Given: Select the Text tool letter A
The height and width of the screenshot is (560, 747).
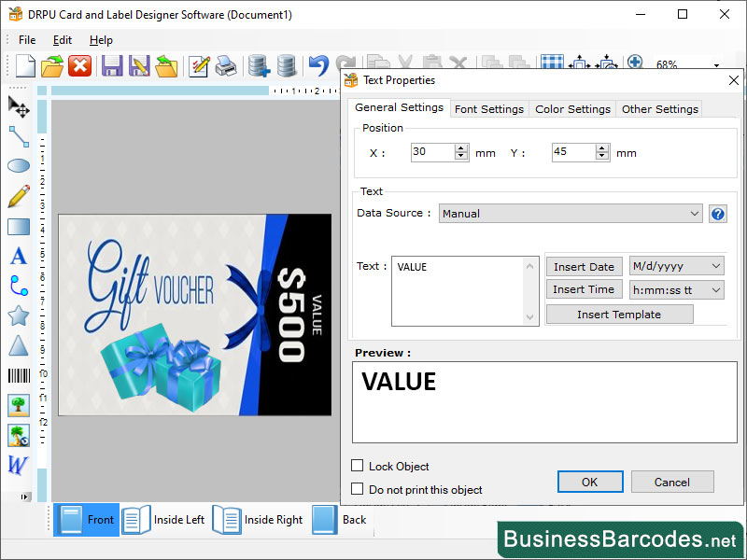Looking at the screenshot, I should pos(19,256).
